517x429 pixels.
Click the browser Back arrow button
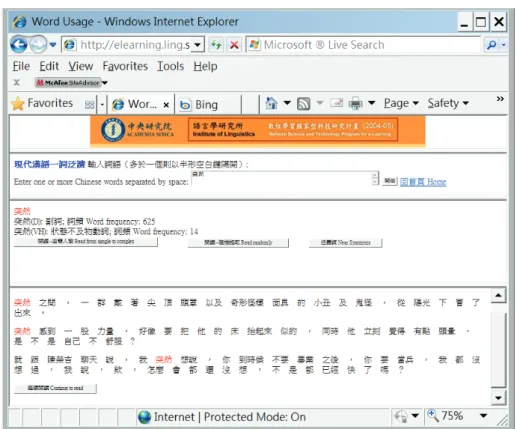coord(19,44)
